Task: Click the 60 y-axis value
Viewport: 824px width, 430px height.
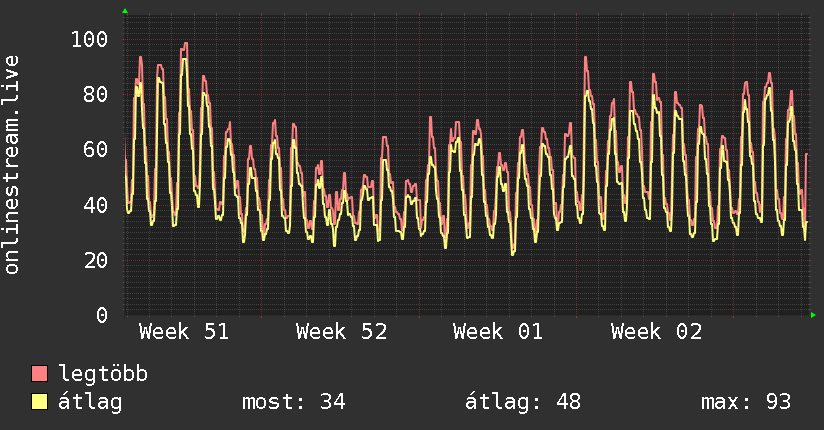Action: tap(96, 150)
